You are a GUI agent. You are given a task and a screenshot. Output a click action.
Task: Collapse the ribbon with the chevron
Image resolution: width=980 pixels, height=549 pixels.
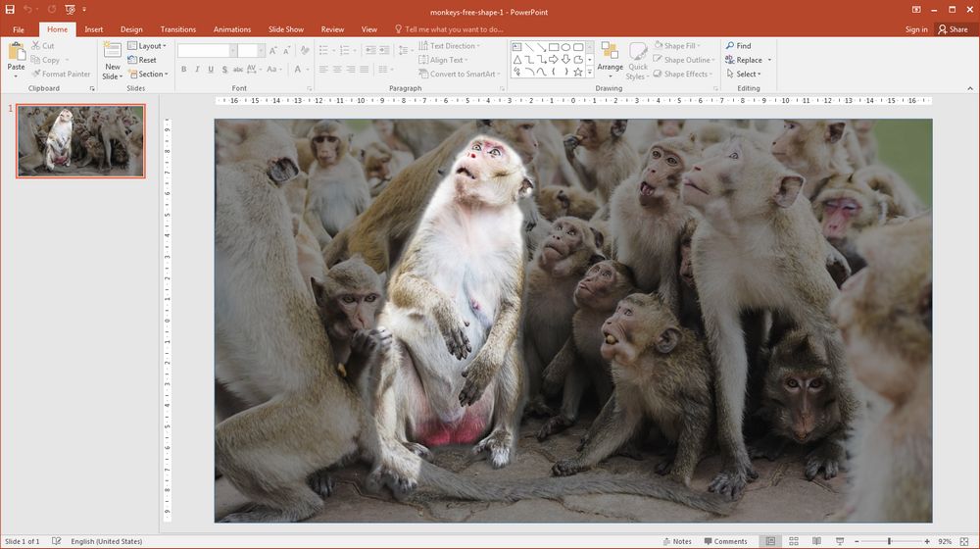point(970,88)
